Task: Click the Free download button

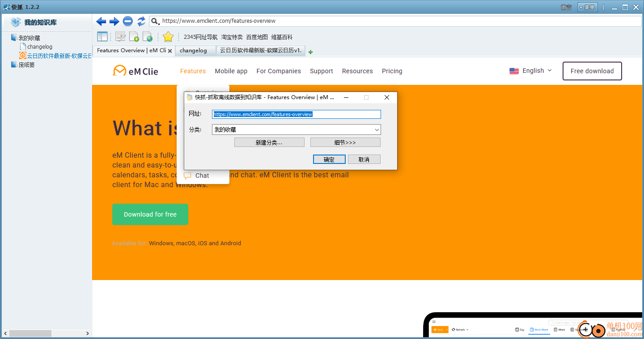Action: (x=592, y=71)
